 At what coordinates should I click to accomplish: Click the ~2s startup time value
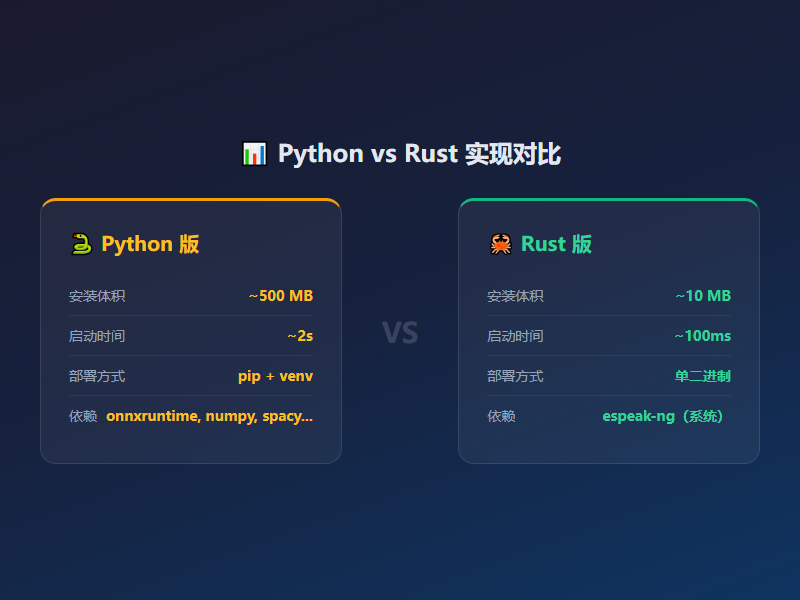click(300, 336)
